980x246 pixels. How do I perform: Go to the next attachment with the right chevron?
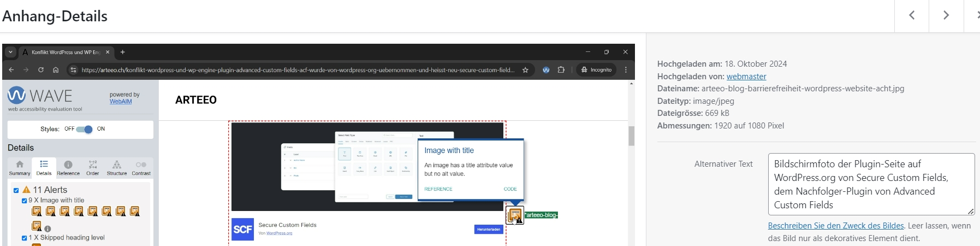click(x=946, y=16)
